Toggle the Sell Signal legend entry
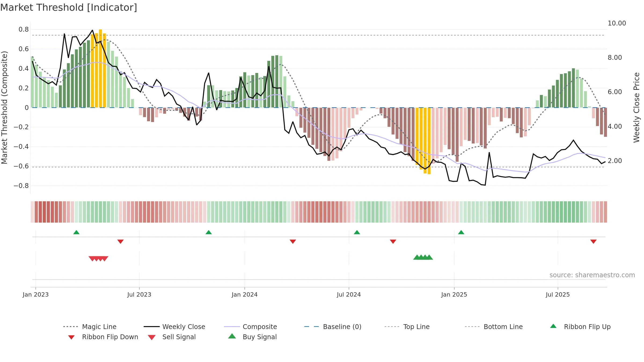The image size is (644, 362). [172, 337]
